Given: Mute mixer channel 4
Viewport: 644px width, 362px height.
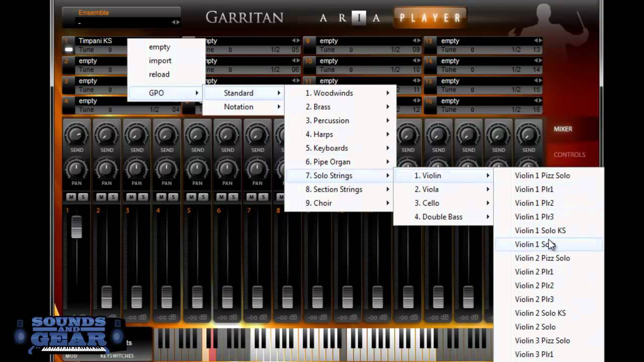Looking at the screenshot, I should [x=162, y=197].
